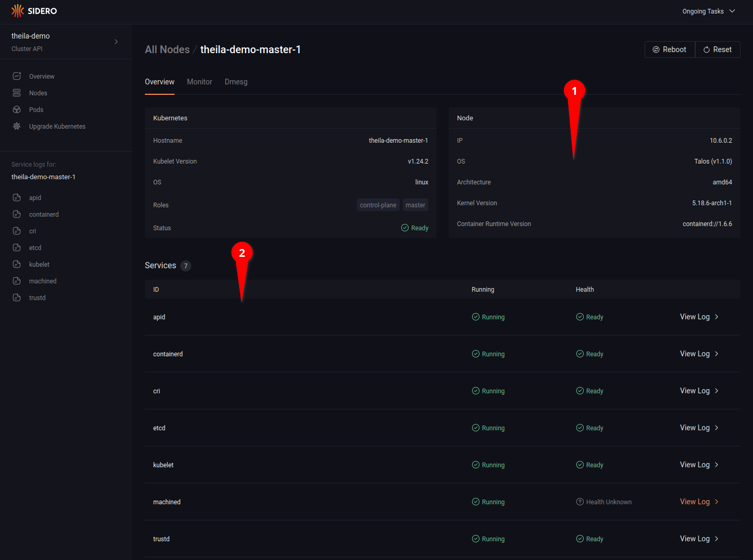Select the Pods cube icon
Image resolution: width=753 pixels, height=560 pixels.
click(17, 110)
